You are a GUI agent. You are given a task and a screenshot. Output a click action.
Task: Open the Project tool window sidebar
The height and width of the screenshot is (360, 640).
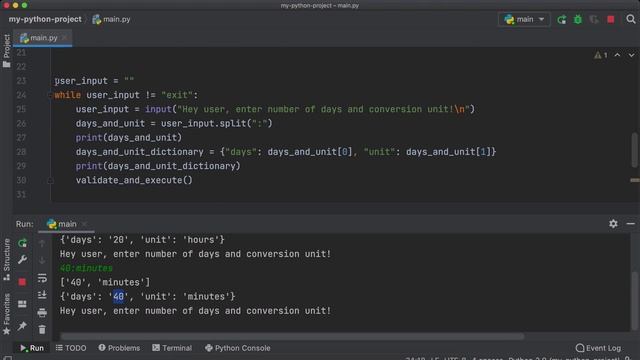pyautogui.click(x=7, y=51)
